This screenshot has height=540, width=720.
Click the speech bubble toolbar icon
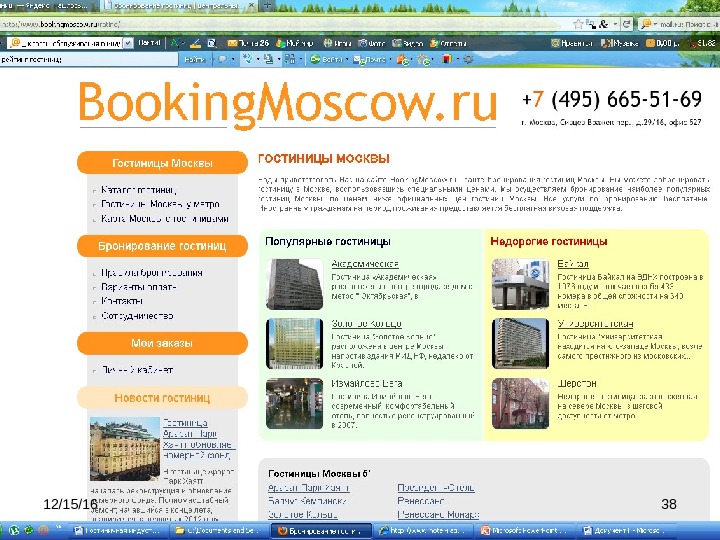pos(223,59)
